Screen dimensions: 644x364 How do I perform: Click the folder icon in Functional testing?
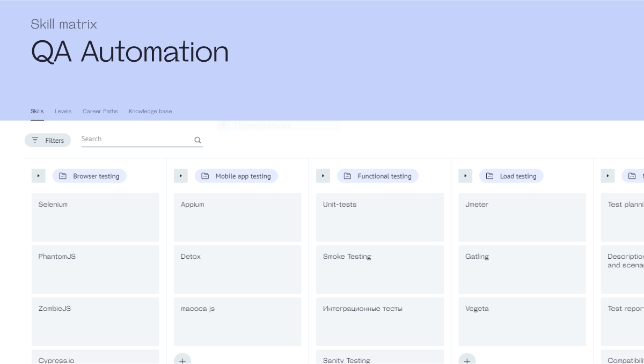click(347, 176)
